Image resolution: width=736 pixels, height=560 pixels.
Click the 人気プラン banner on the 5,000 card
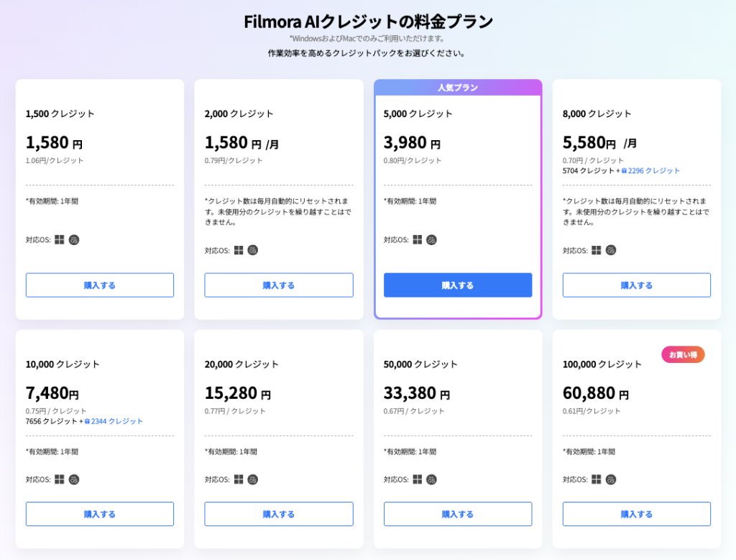pyautogui.click(x=458, y=88)
